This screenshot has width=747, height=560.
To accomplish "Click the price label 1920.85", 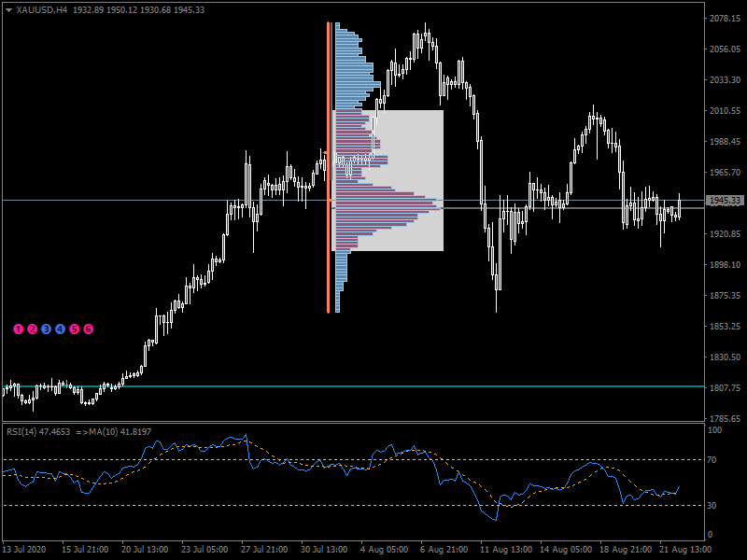I will (x=726, y=234).
